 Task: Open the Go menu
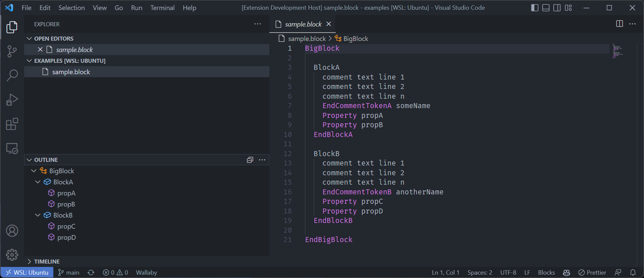coord(119,8)
